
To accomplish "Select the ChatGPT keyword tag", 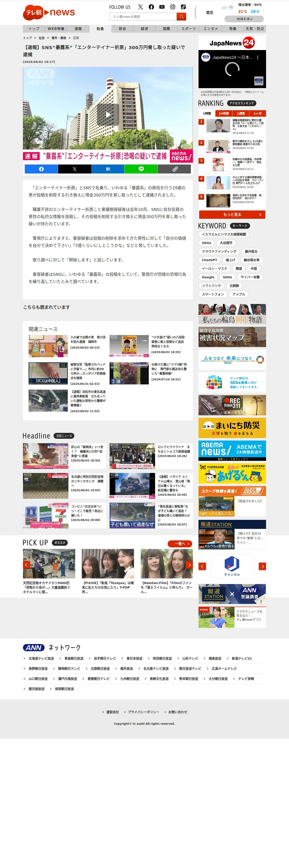I will [209, 260].
